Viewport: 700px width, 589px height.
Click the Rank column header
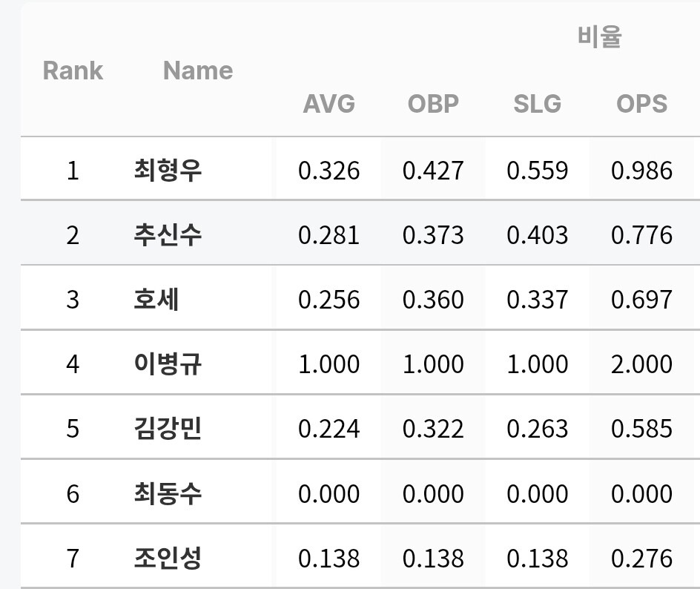73,70
